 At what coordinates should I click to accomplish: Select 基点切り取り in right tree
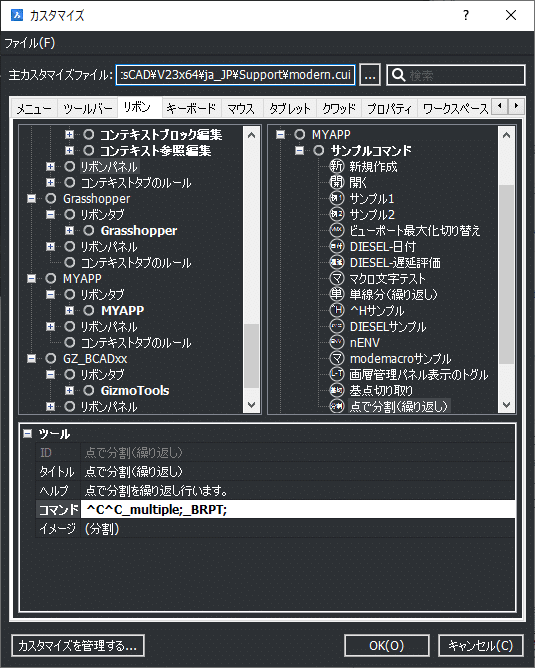(x=381, y=390)
